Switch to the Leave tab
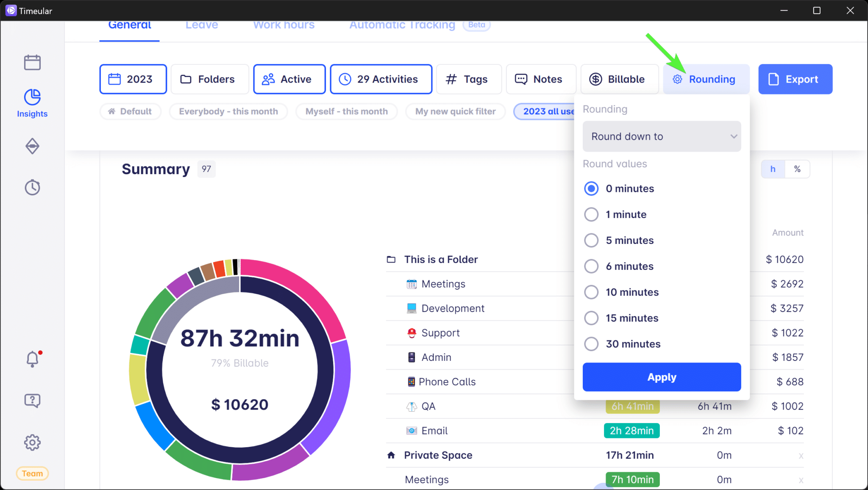 202,26
